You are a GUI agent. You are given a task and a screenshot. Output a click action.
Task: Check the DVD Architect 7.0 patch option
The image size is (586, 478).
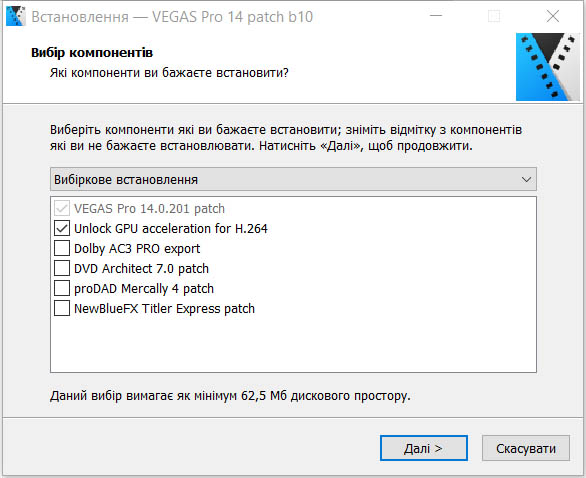point(62,268)
